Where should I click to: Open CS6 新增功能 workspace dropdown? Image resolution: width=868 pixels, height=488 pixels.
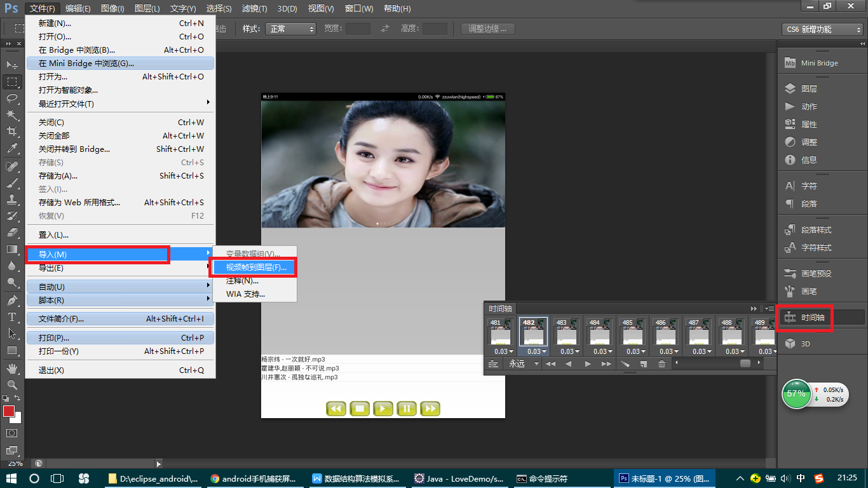pos(824,29)
